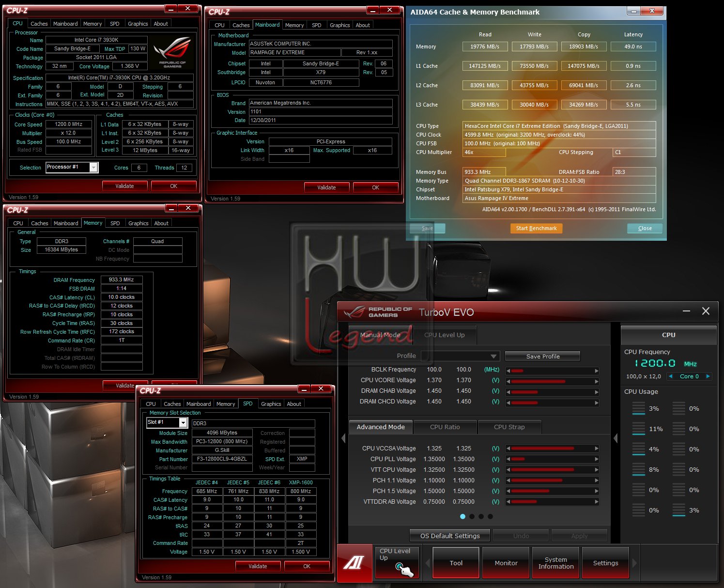The height and width of the screenshot is (588, 724).
Task: Click Save Profile in TurboV EVO
Action: click(x=542, y=356)
